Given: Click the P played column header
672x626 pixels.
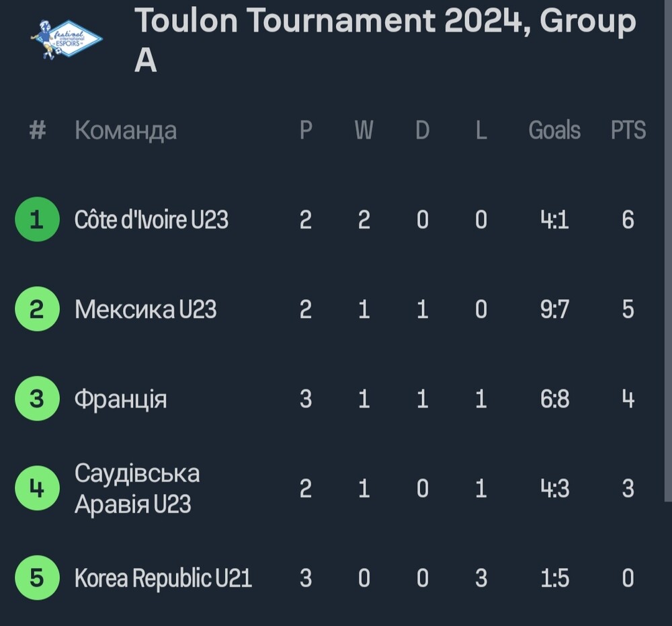Looking at the screenshot, I should [x=306, y=130].
